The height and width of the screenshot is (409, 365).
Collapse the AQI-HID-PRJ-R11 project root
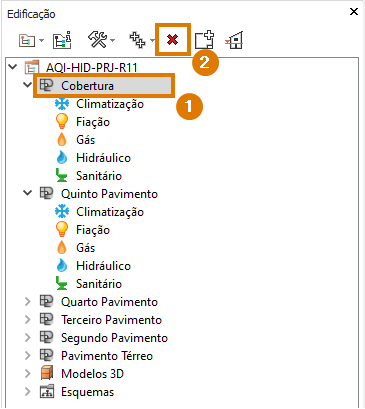click(13, 67)
